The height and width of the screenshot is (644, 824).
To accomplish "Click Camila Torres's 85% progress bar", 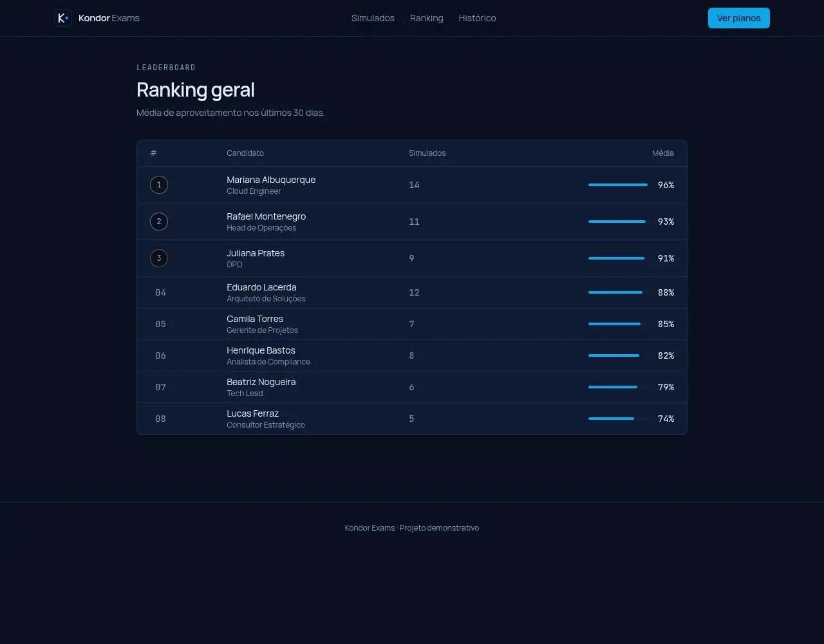I will coord(619,324).
